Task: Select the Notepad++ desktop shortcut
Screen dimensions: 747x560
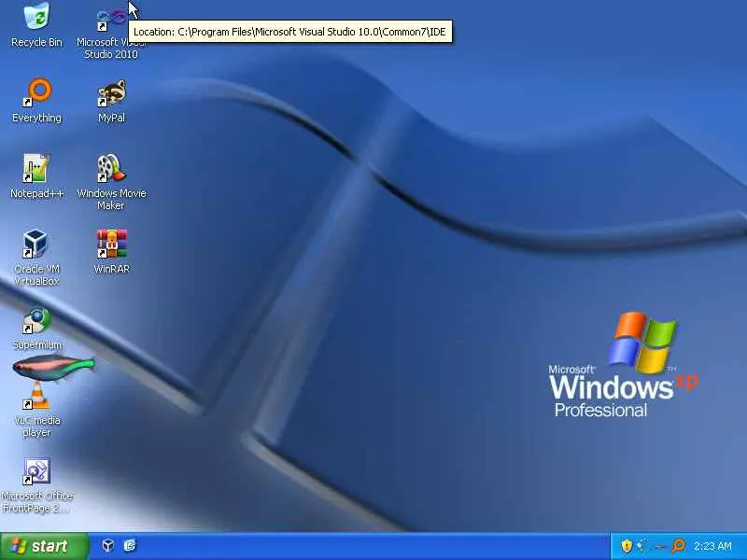Action: pos(36,175)
